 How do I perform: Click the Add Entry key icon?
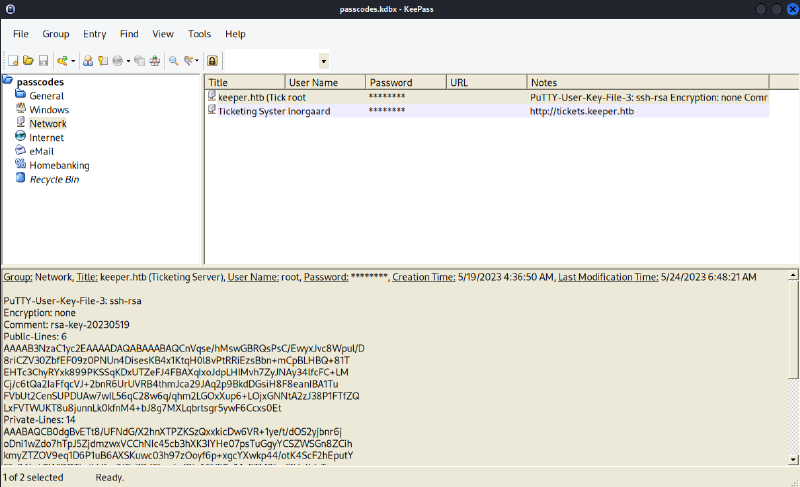coord(62,61)
